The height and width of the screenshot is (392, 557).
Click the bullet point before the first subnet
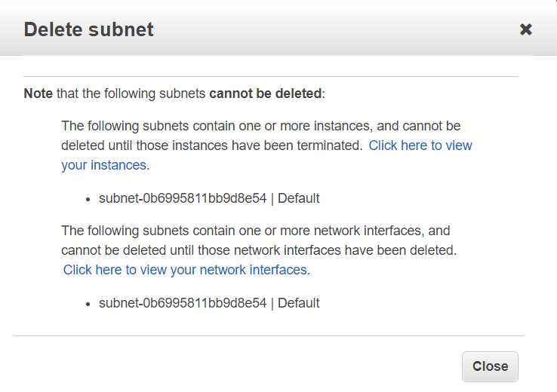click(x=90, y=199)
